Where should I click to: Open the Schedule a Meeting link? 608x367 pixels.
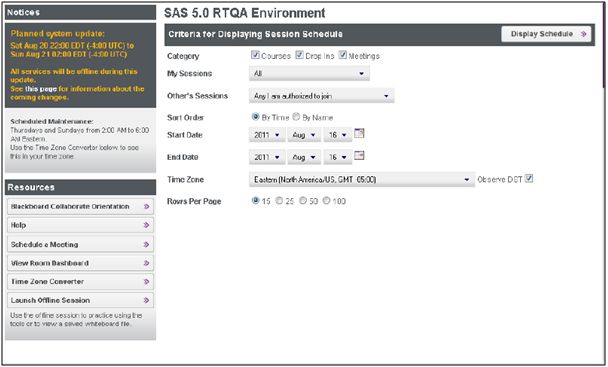80,244
